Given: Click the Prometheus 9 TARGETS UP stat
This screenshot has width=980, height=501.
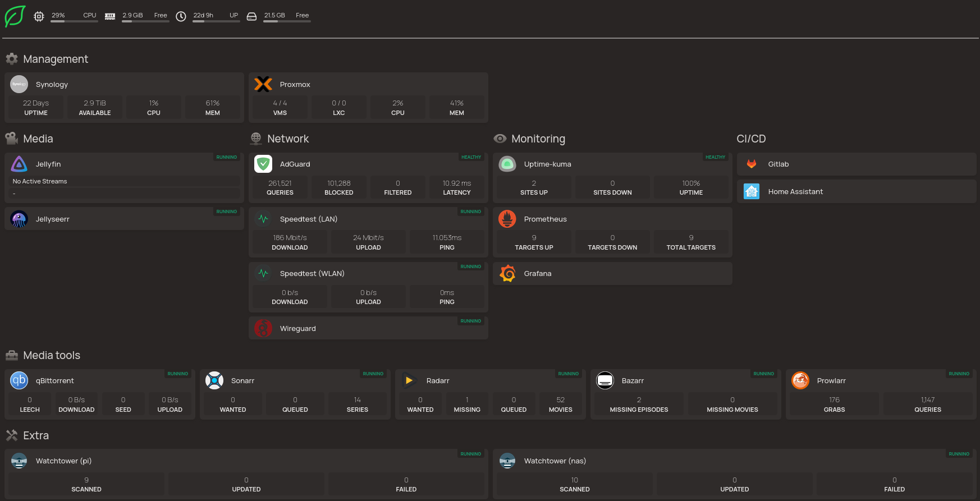Looking at the screenshot, I should click(x=534, y=242).
